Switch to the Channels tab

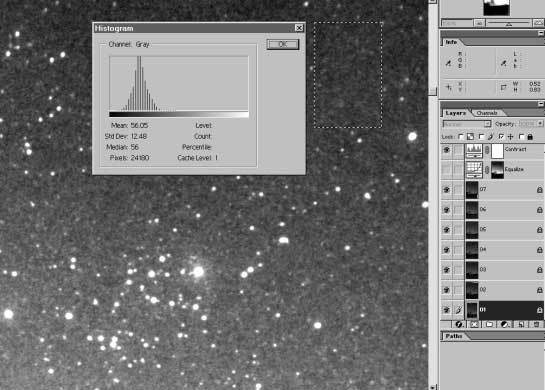point(487,113)
